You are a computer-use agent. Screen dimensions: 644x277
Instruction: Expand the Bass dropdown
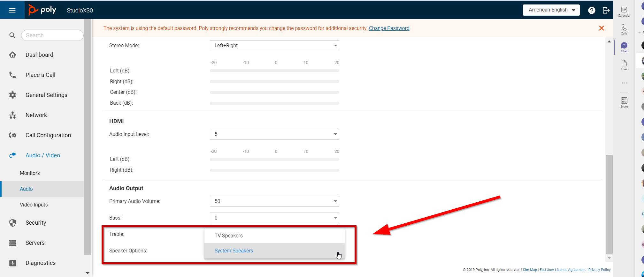274,218
